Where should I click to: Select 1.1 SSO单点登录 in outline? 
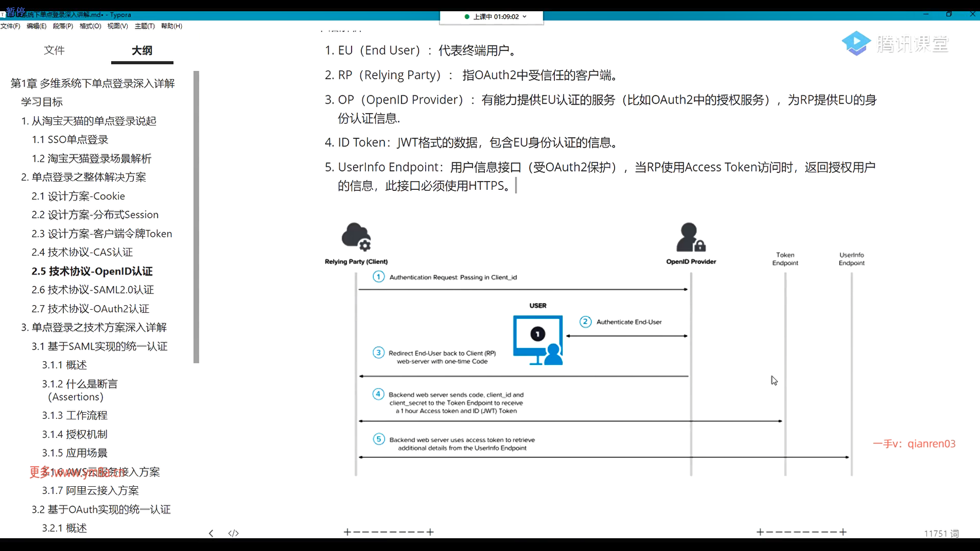[70, 139]
